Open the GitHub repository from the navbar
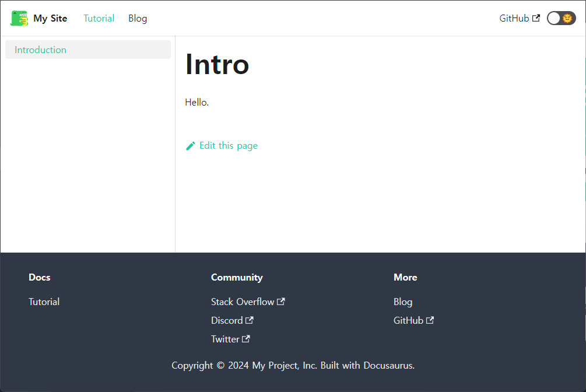The image size is (586, 392). pyautogui.click(x=515, y=18)
